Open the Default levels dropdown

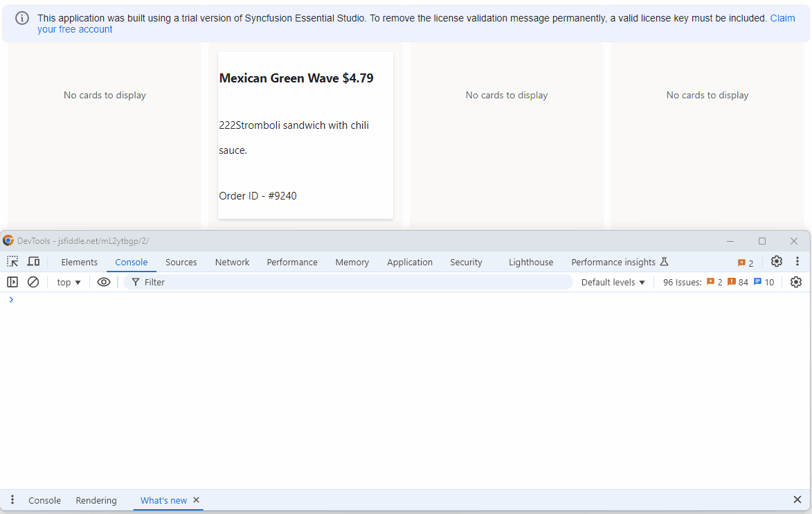(613, 282)
